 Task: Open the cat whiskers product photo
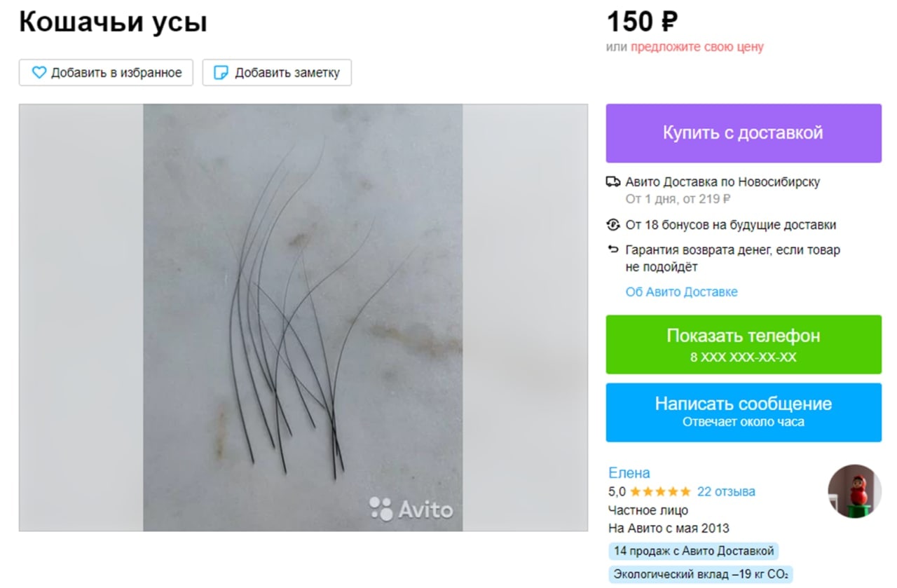(303, 317)
